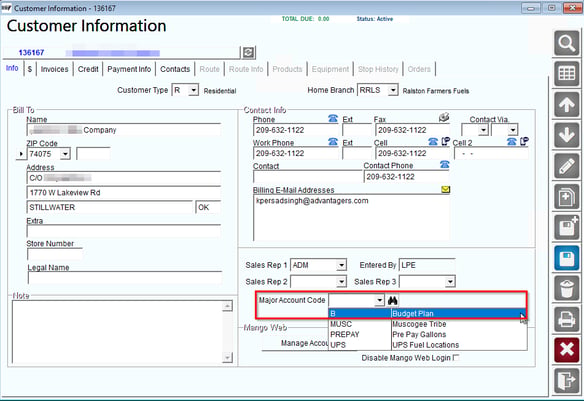Click the blue save disk icon
Image resolution: width=584 pixels, height=401 pixels.
[x=566, y=258]
